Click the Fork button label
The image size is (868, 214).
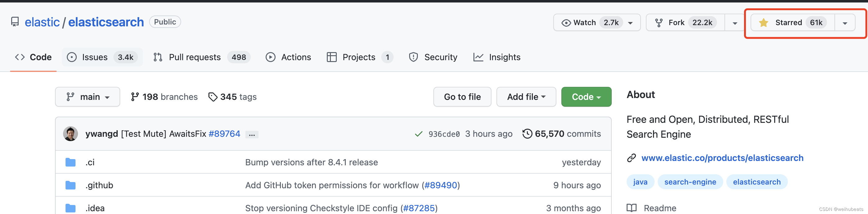pos(676,23)
